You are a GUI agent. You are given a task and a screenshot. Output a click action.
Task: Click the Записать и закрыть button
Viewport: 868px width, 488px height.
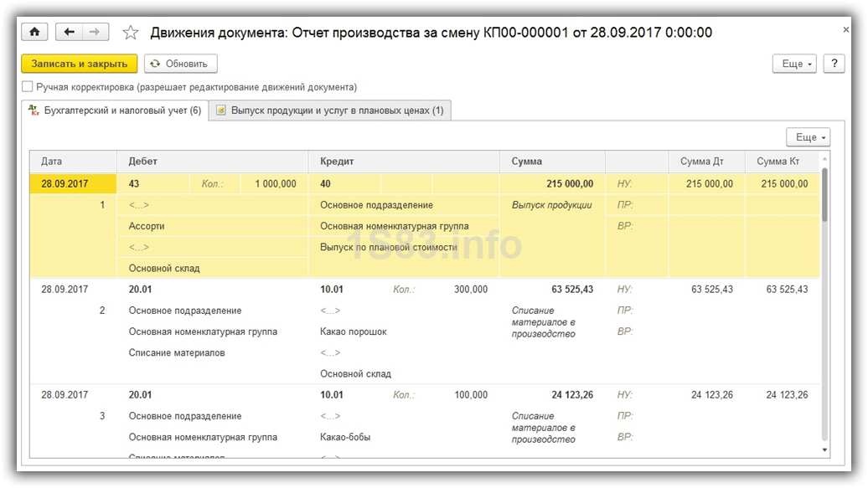79,64
